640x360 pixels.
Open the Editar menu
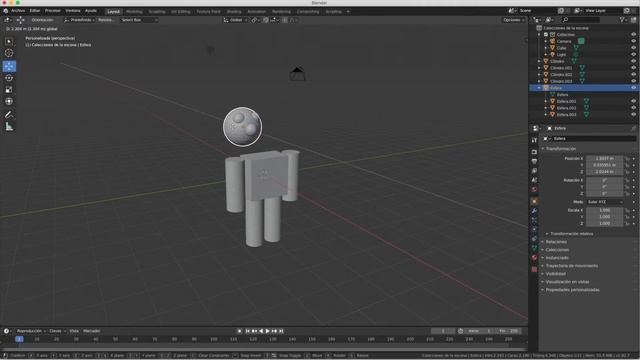(x=35, y=11)
